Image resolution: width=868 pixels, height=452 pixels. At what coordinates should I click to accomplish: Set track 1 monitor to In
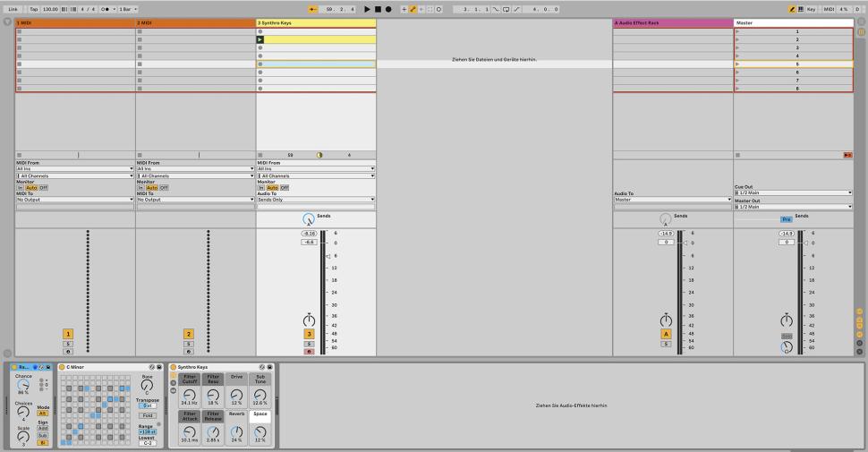click(20, 188)
